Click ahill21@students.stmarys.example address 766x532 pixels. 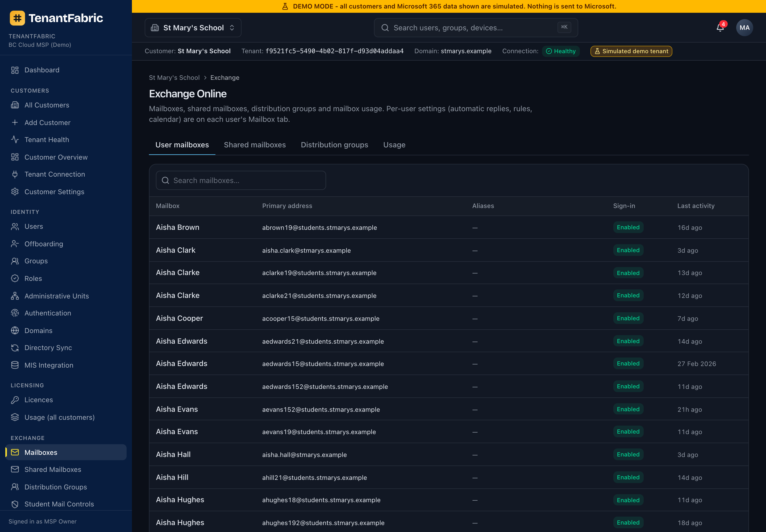click(x=314, y=478)
